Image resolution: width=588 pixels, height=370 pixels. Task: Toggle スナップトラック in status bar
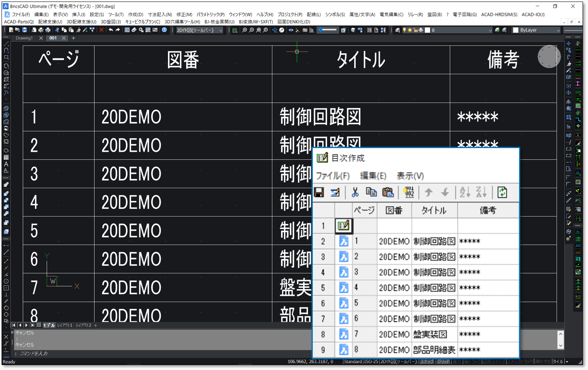coord(520,361)
